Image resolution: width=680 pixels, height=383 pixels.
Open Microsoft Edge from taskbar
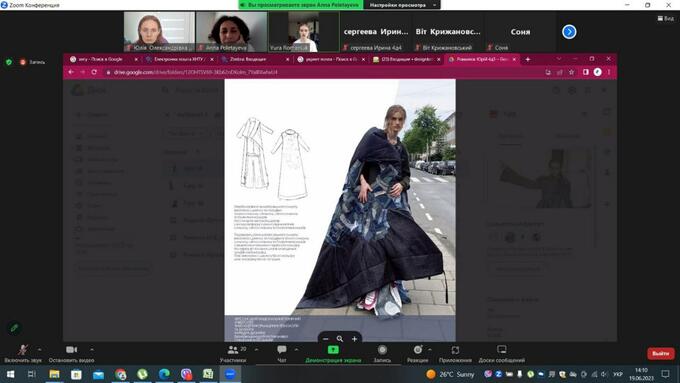tap(164, 374)
